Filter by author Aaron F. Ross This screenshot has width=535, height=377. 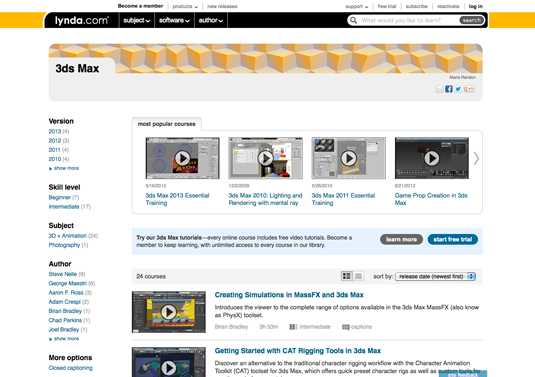coord(66,292)
